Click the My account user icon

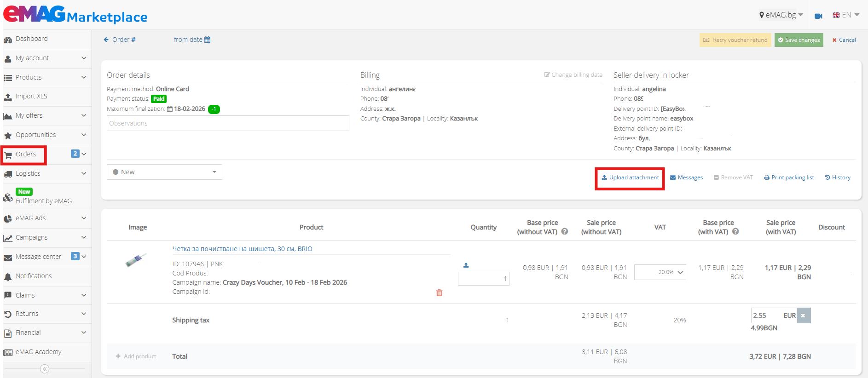tap(8, 59)
